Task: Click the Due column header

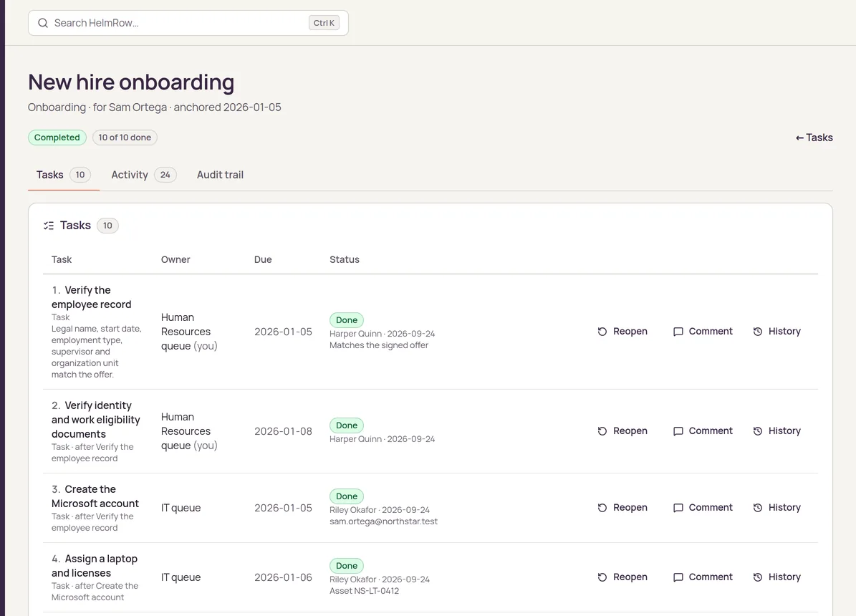Action: point(263,259)
